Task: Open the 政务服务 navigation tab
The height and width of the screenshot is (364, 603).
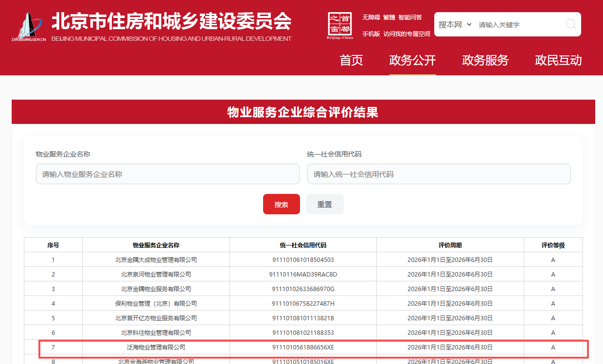Action: tap(485, 60)
